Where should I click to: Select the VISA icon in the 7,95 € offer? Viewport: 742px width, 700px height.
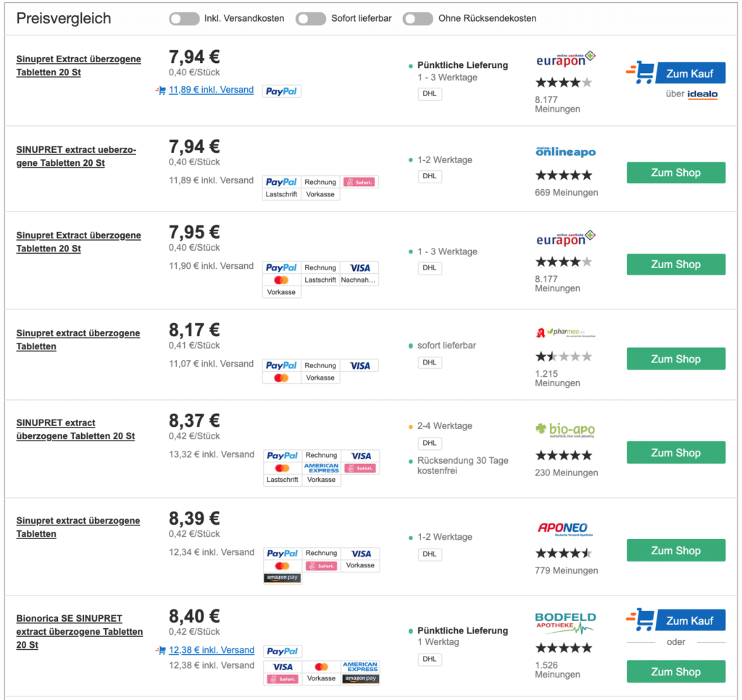[359, 267]
